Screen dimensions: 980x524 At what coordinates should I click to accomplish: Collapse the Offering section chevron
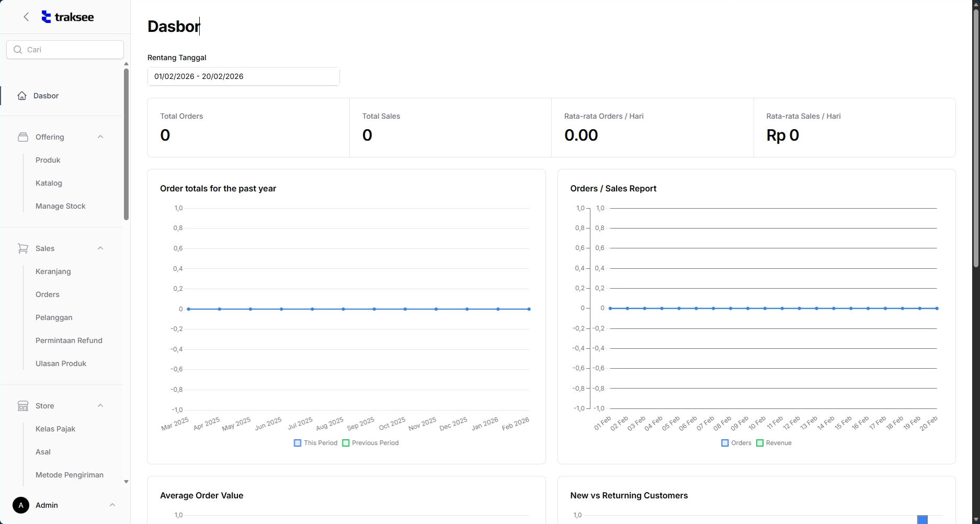click(100, 137)
